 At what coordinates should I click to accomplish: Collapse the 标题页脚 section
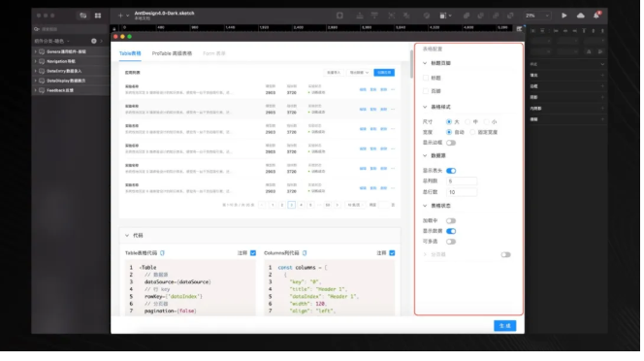point(425,63)
